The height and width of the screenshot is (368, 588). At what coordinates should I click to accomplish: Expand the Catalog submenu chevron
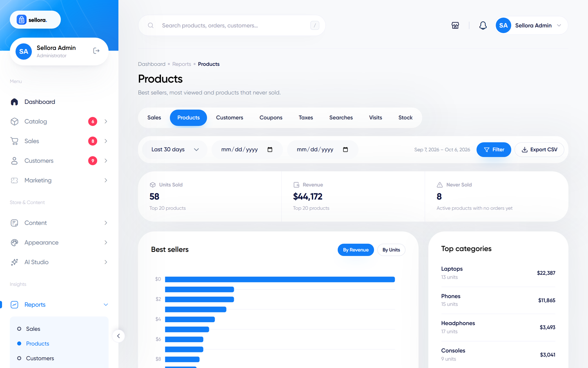(106, 121)
